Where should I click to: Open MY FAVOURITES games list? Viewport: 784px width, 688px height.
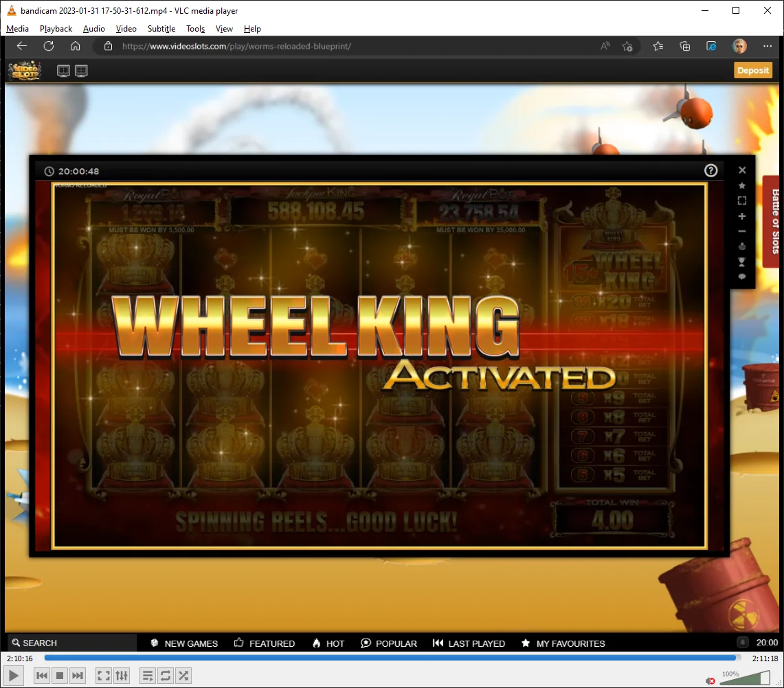click(563, 643)
